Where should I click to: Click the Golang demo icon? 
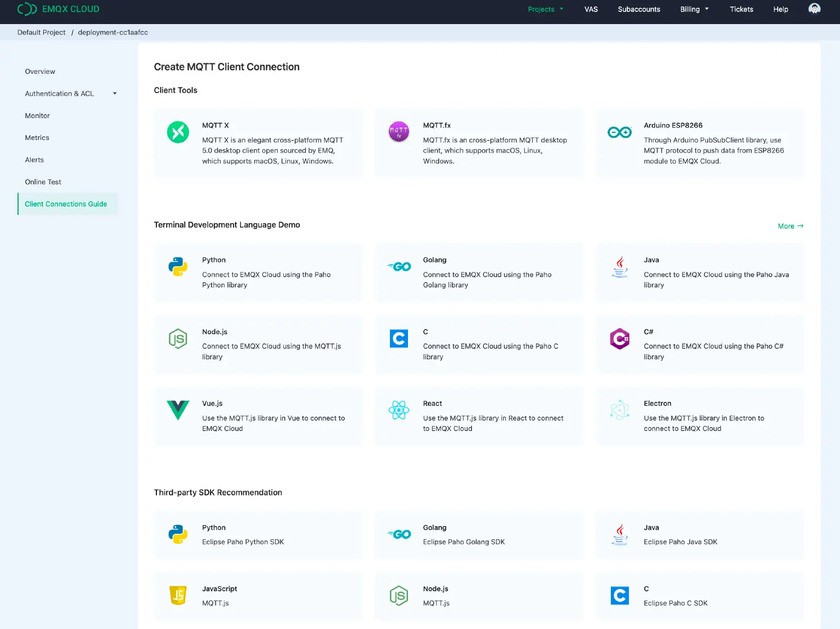(399, 267)
